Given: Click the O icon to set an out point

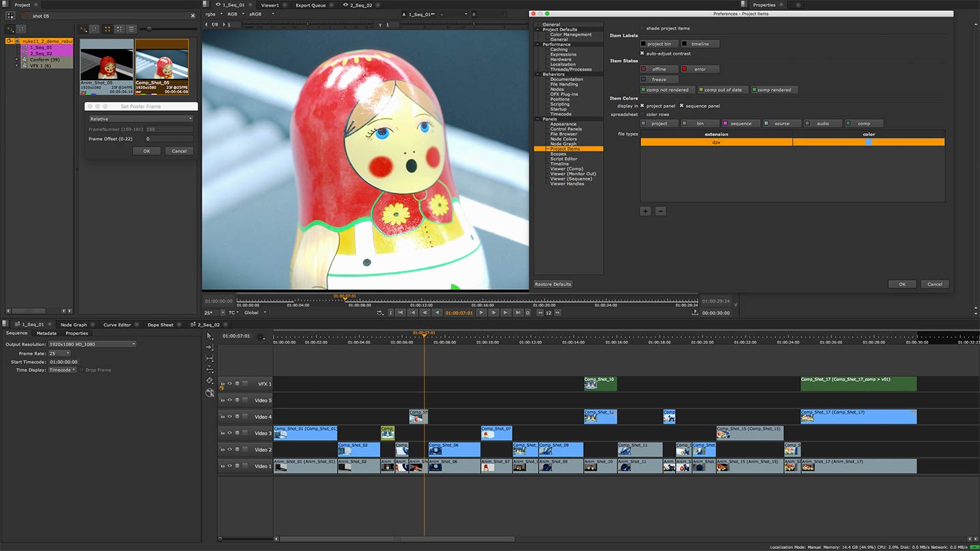Looking at the screenshot, I should click(x=527, y=312).
